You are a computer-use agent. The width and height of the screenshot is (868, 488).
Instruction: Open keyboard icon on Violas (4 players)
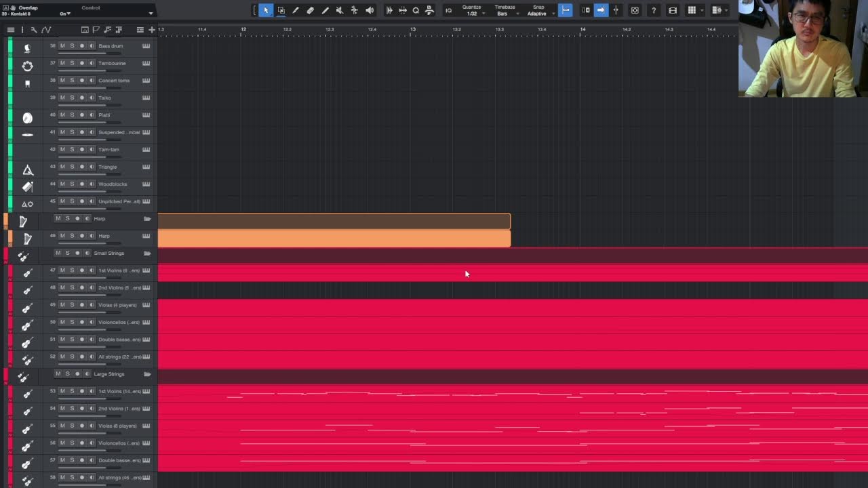[146, 305]
